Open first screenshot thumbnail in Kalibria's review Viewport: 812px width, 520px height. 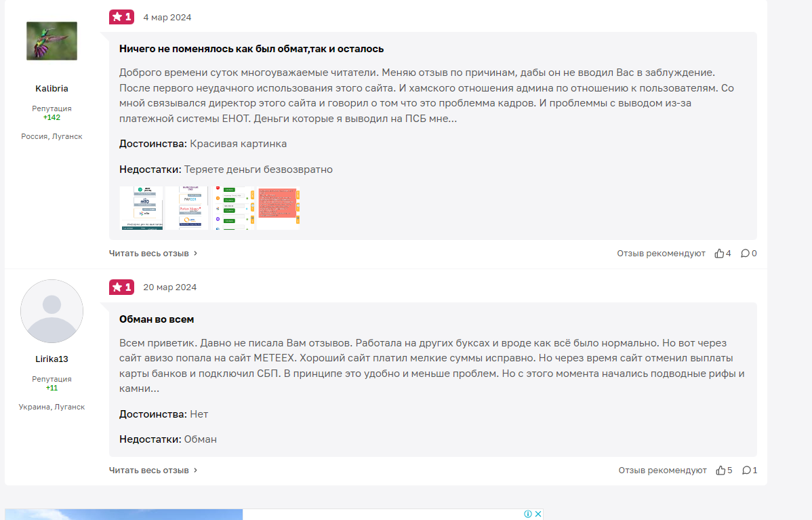pos(141,208)
